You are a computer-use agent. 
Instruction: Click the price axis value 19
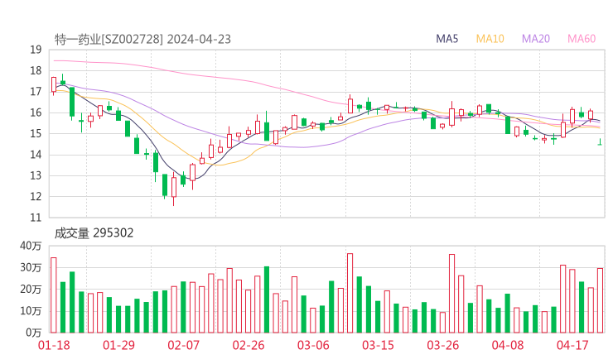(36, 50)
